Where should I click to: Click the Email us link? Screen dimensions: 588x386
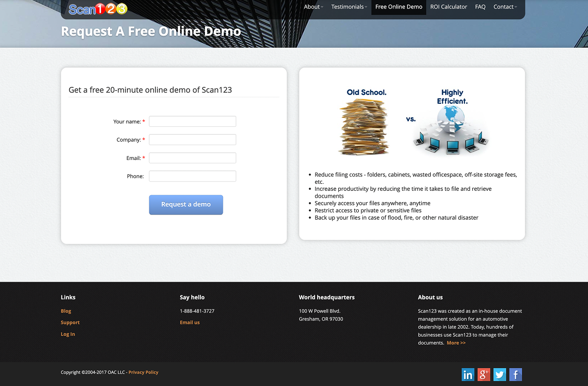(x=190, y=322)
